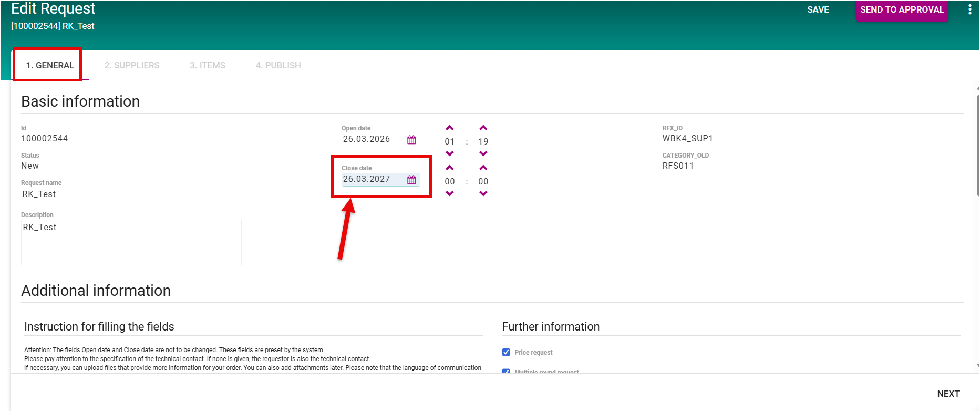Screen dimensions: 980x412
Task: Switch to the 2. Suppliers tab
Action: point(132,65)
